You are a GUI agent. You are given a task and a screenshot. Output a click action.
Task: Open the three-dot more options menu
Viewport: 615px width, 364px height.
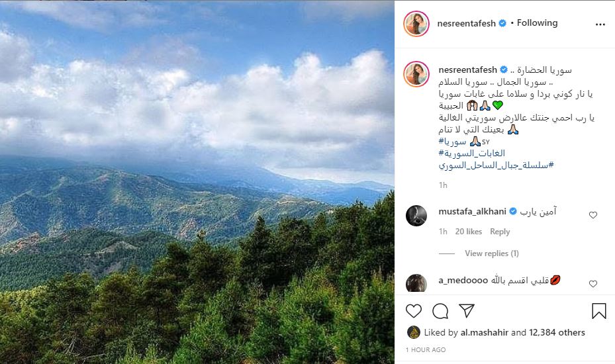pos(600,24)
